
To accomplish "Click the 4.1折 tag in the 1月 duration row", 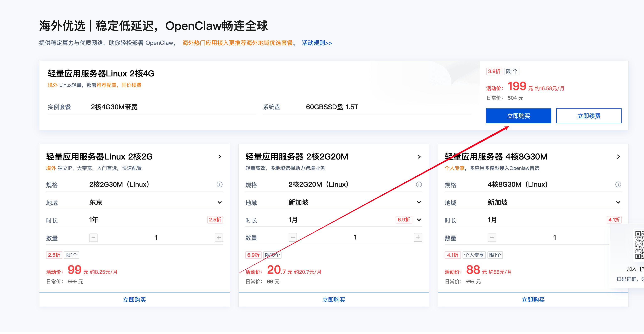I will click(614, 220).
